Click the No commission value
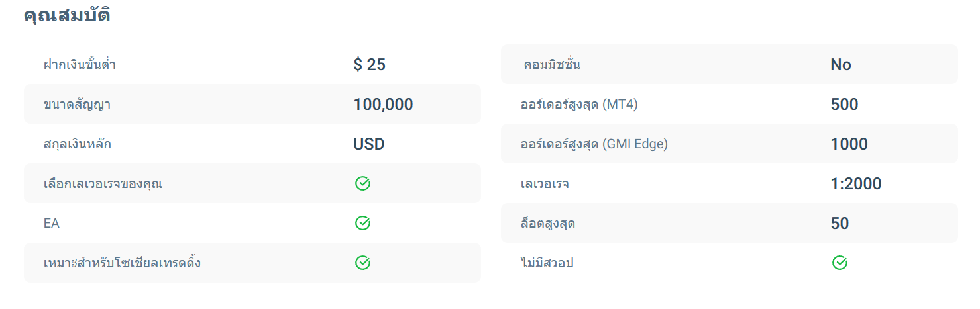Screen dimensions: 980x309 (x=840, y=65)
